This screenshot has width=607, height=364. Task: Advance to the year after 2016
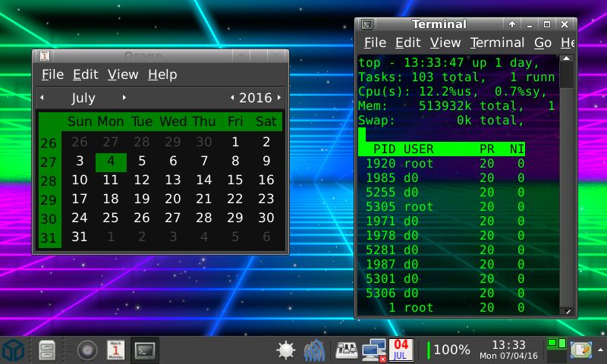tap(279, 98)
